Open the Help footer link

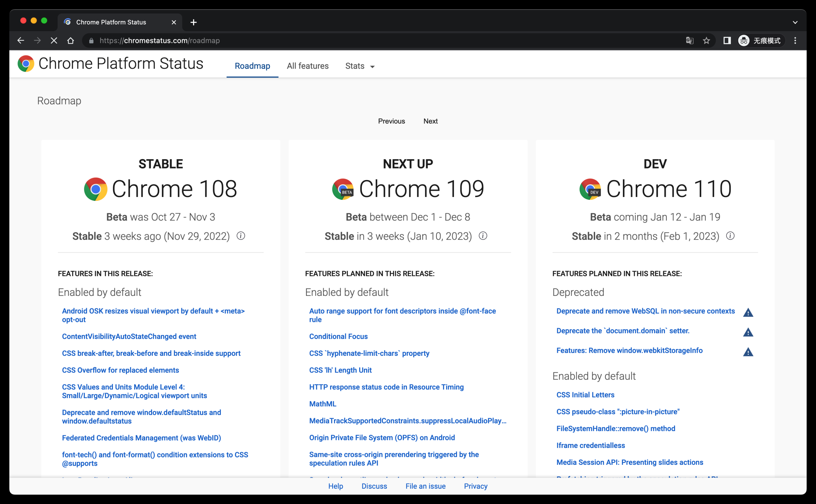click(x=336, y=486)
